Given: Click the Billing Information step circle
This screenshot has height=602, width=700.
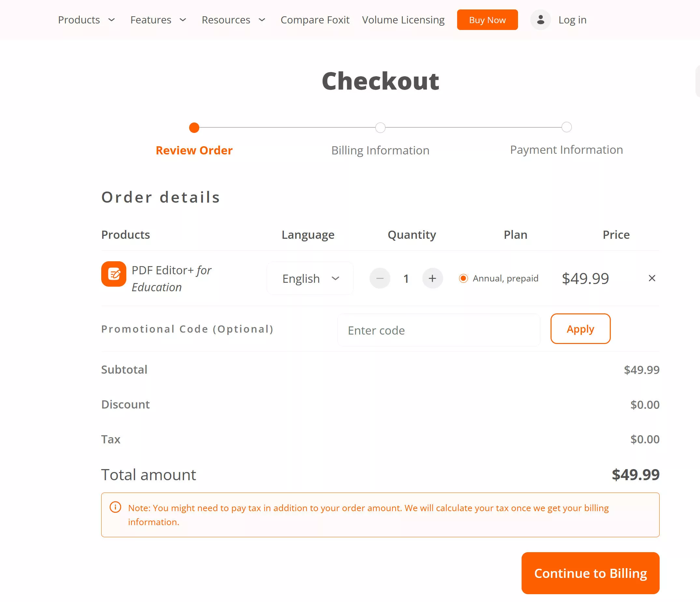Looking at the screenshot, I should pyautogui.click(x=380, y=128).
